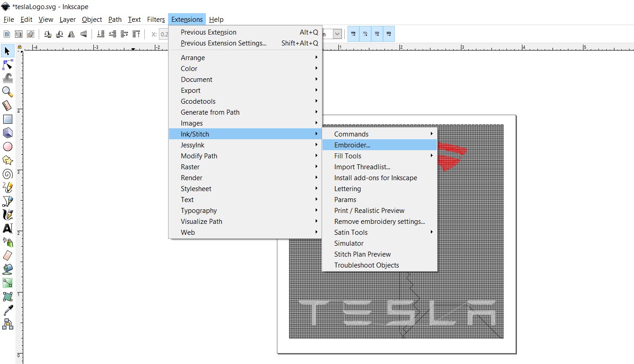
Task: Click Import Threadlist... entry
Action: point(380,167)
